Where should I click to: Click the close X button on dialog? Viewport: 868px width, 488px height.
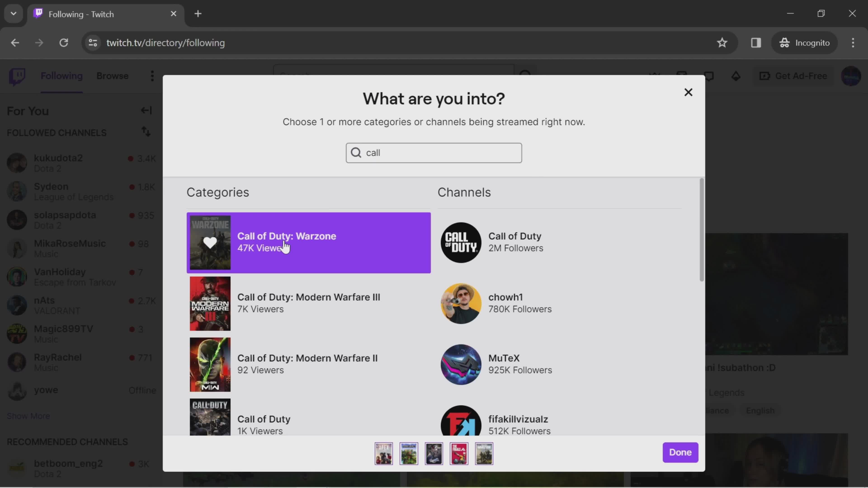689,92
